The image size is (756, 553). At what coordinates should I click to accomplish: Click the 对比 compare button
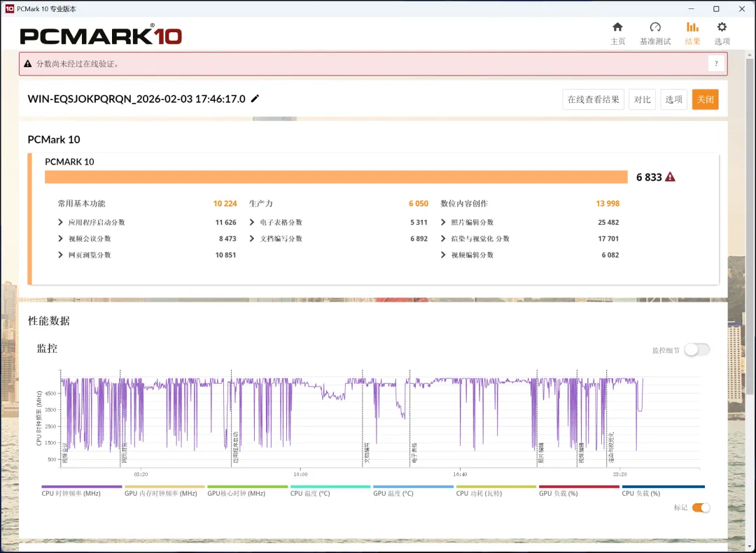point(642,99)
